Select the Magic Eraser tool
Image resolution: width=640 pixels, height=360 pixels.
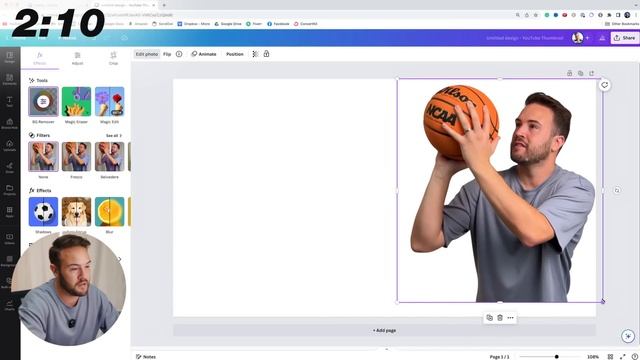pyautogui.click(x=76, y=101)
